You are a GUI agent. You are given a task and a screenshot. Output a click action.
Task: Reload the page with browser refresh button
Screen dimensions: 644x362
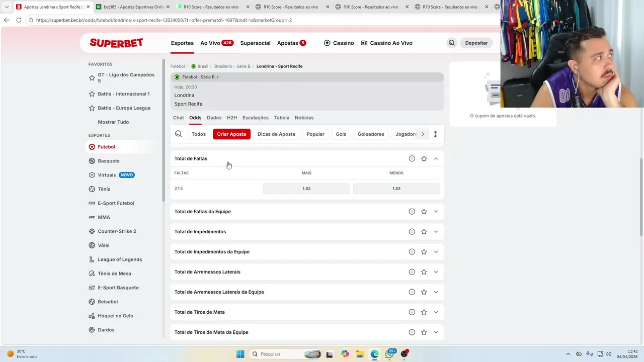point(19,20)
